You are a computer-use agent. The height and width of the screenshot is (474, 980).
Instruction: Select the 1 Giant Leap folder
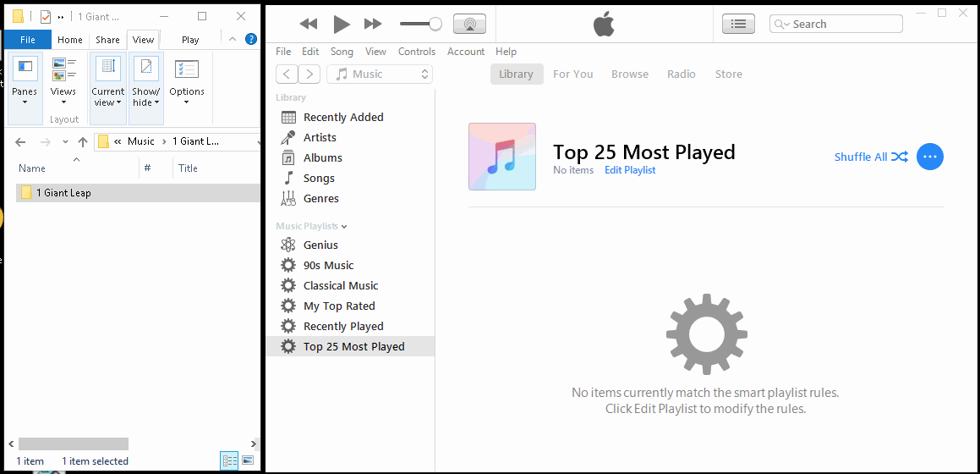pos(138,193)
